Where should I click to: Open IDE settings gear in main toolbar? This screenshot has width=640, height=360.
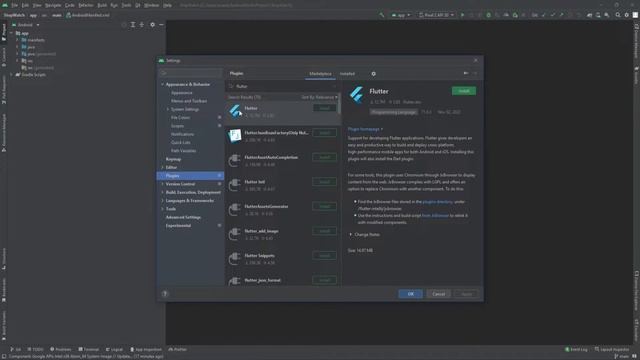click(x=627, y=15)
